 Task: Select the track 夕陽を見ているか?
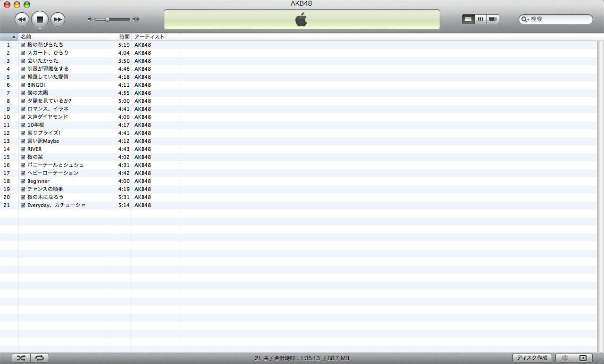click(x=49, y=101)
